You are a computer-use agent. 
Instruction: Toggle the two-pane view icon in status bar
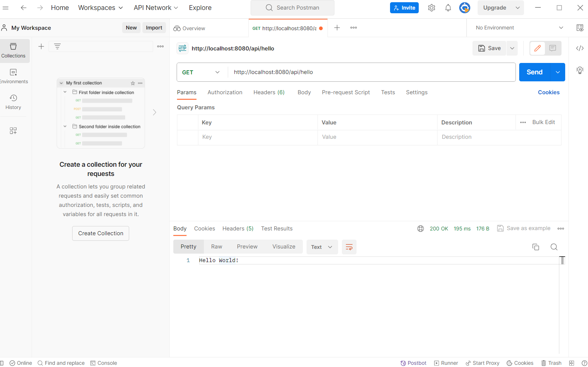click(571, 363)
